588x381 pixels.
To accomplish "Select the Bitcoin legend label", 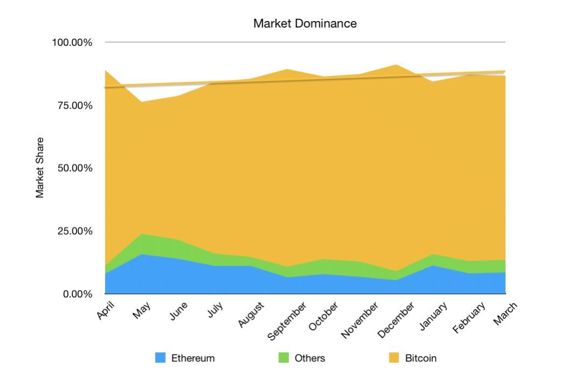I will coord(421,358).
